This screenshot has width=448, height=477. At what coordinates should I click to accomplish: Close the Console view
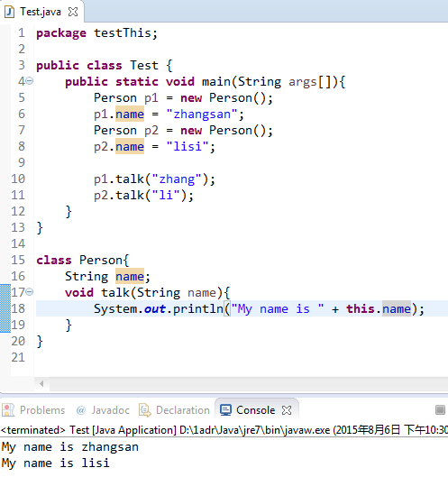pos(287,410)
